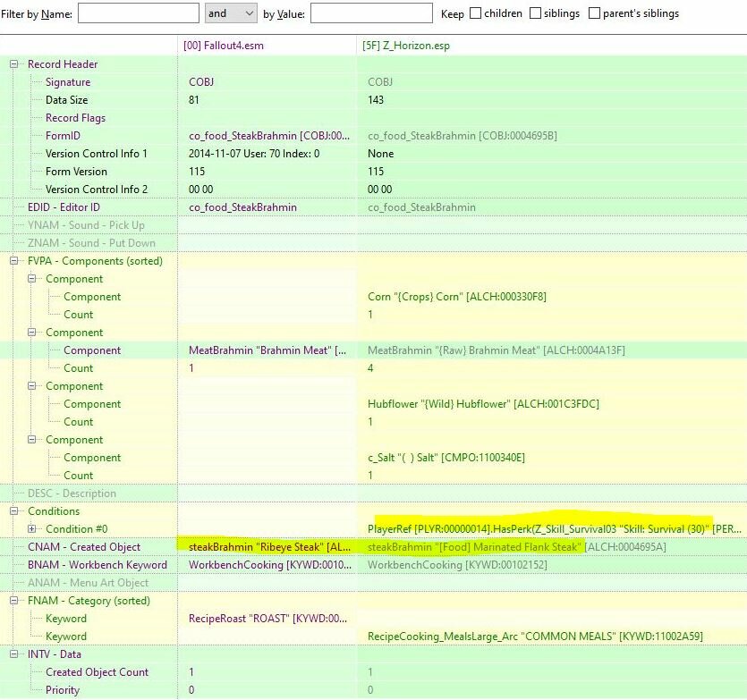The width and height of the screenshot is (747, 700).
Task: Collapse the Record Header node
Action: (x=13, y=63)
